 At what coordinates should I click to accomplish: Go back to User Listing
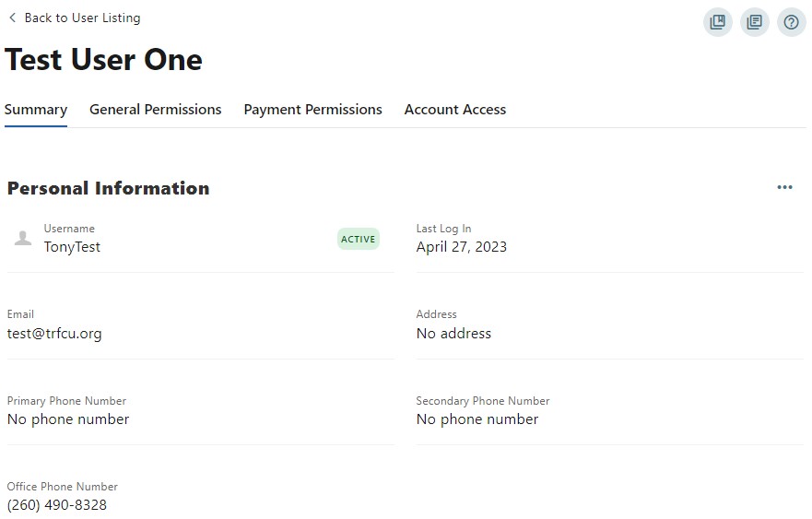click(x=82, y=18)
